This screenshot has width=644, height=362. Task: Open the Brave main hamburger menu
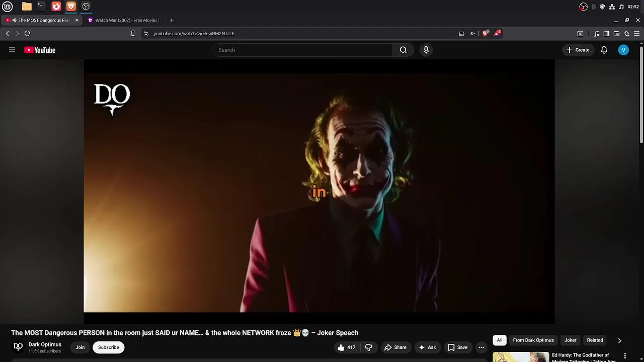(636, 34)
